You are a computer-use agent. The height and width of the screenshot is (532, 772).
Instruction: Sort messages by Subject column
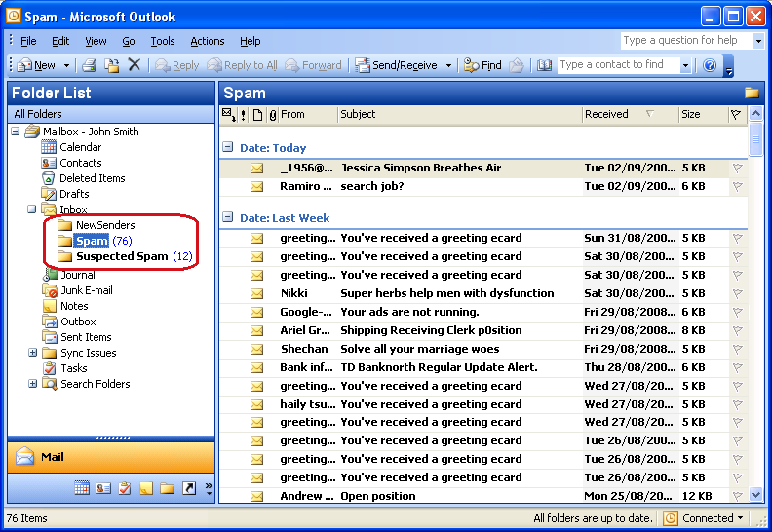[460, 114]
